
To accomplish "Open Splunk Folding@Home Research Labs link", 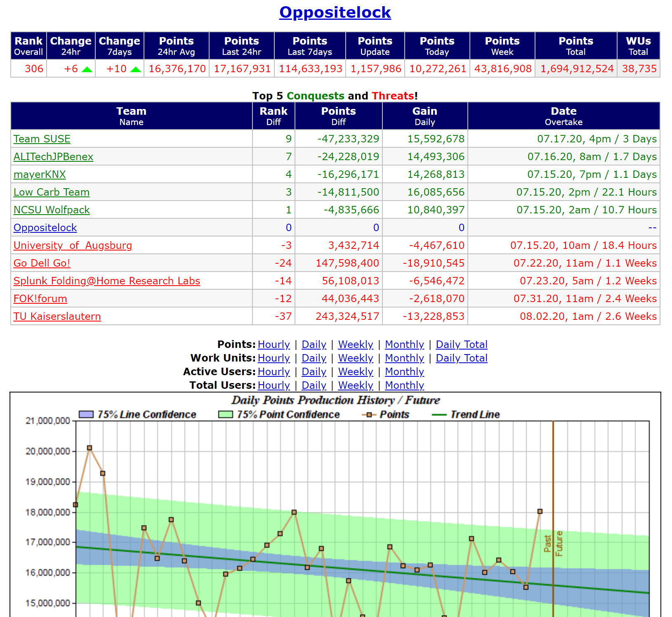I will (107, 281).
